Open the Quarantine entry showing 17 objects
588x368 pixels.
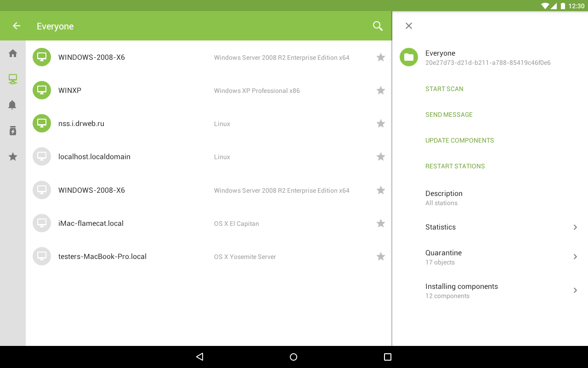(490, 257)
